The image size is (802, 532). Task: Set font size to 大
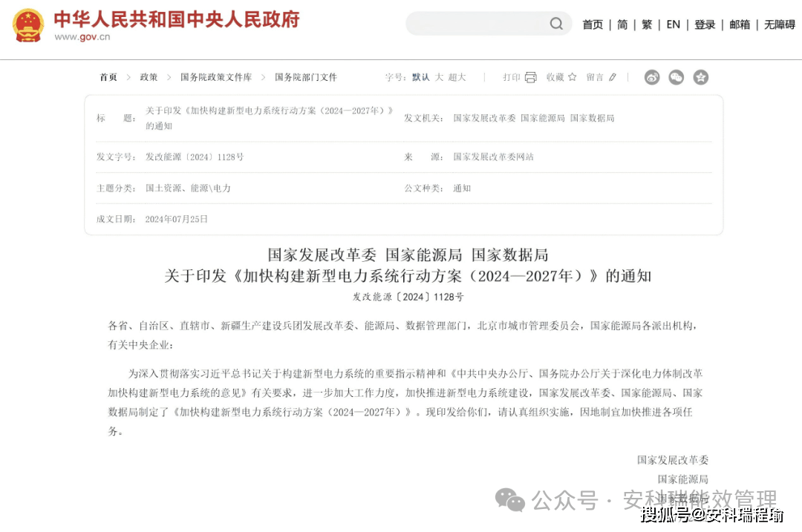coord(439,77)
